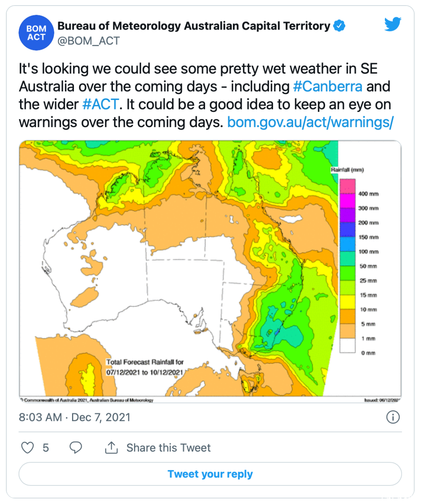Click the share upload arrow icon

(x=111, y=448)
